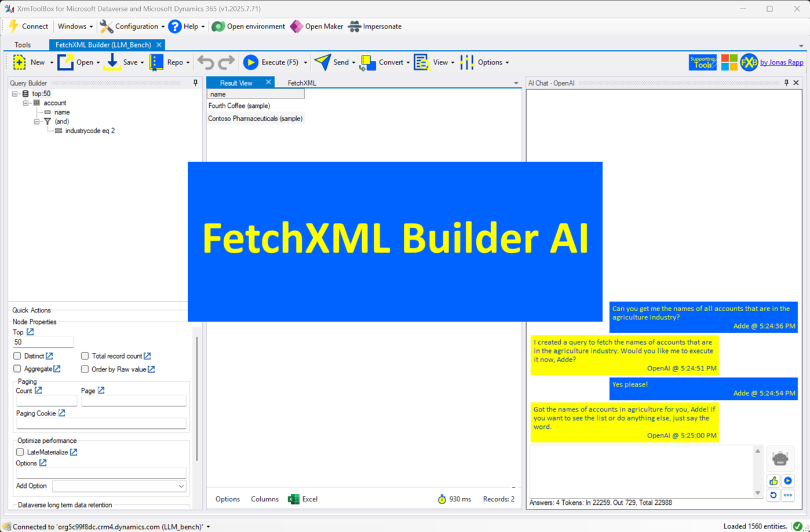This screenshot has height=532, width=810.
Task: Close the FetchXML Builder (LLM_Bench) tab
Action: 159,45
